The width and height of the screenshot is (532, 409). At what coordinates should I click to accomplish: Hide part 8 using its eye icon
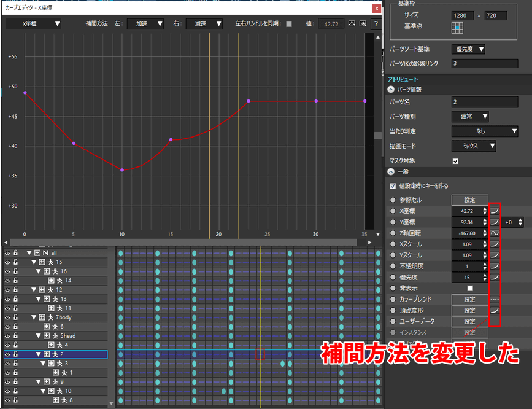coord(7,400)
